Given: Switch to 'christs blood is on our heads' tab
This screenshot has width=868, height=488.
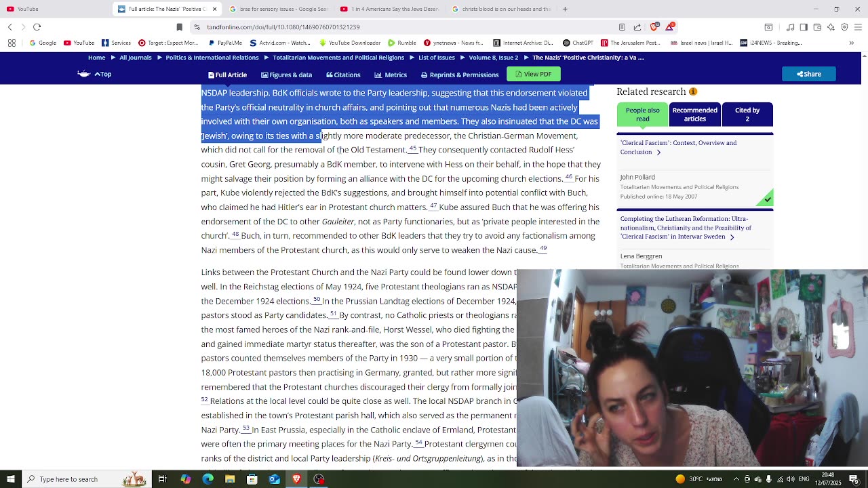Looking at the screenshot, I should (x=501, y=9).
